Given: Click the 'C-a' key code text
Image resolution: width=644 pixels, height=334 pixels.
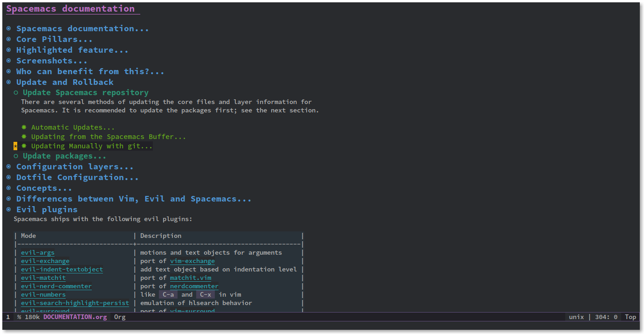Looking at the screenshot, I should tap(168, 295).
